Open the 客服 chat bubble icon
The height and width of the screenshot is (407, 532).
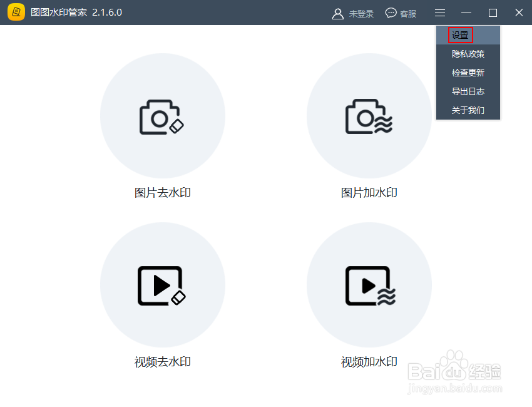[389, 13]
